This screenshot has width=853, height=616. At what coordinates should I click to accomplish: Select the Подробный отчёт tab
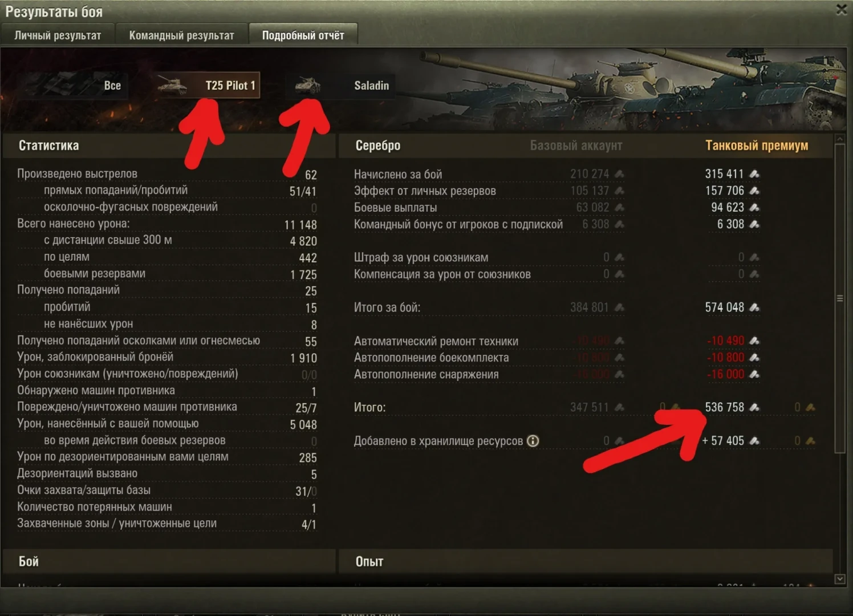[x=303, y=35]
